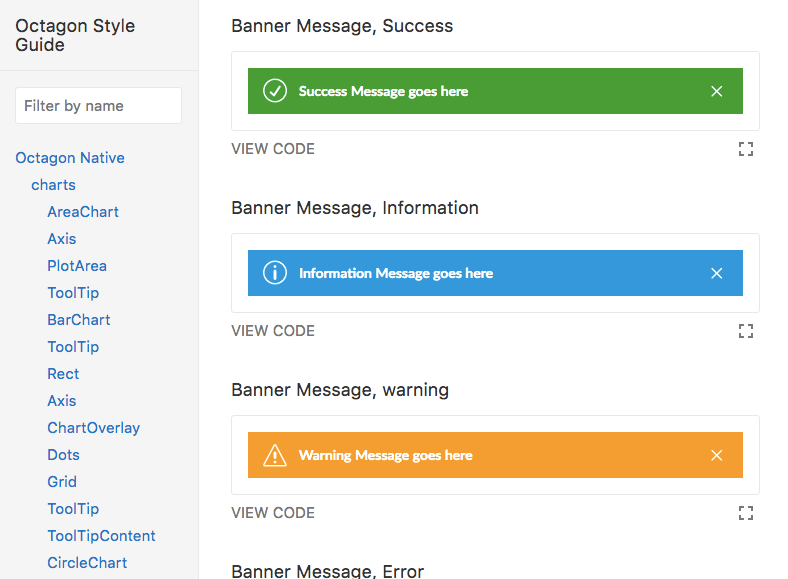Image resolution: width=788 pixels, height=579 pixels.
Task: Select charts in the sidebar navigation
Action: tap(53, 185)
